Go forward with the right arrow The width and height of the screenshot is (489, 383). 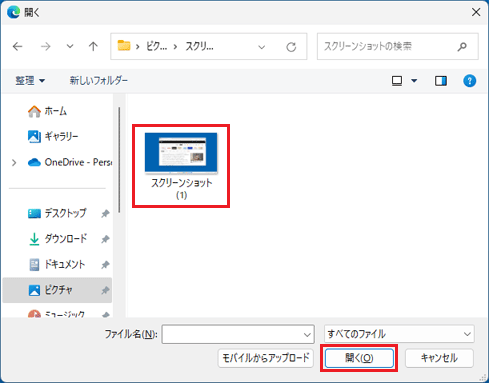coord(46,46)
